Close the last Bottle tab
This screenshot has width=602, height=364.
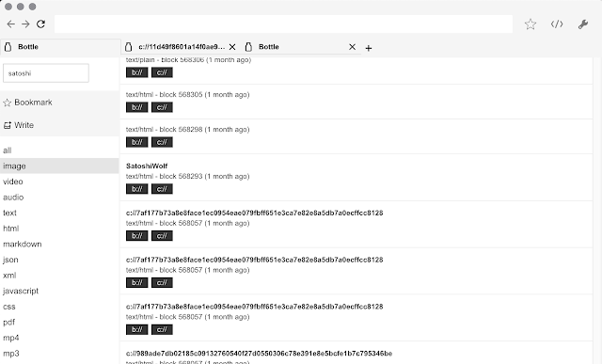[352, 47]
